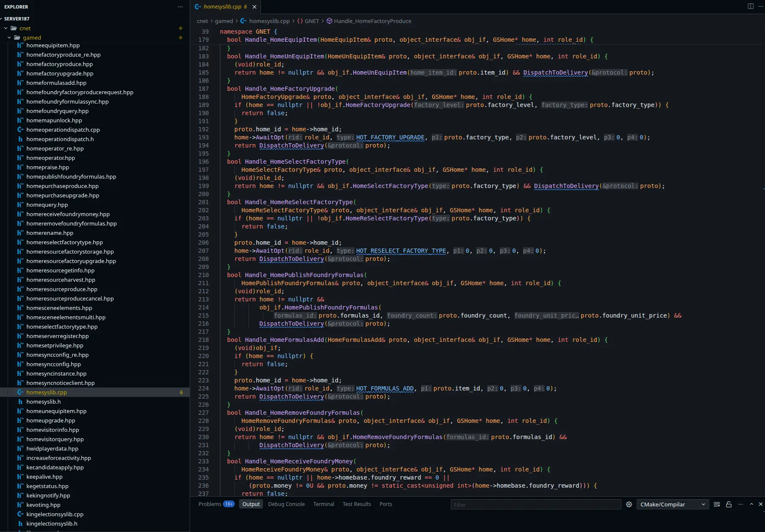This screenshot has width=765, height=532.
Task: Click HOT_FORMULAS_ADD constant on line 224
Action: click(385, 388)
